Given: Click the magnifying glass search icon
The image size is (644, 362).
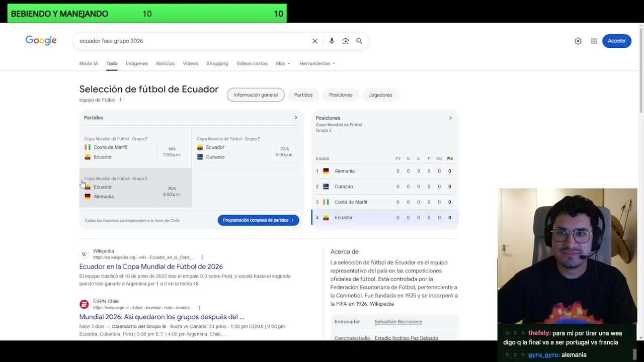Looking at the screenshot, I should 359,41.
